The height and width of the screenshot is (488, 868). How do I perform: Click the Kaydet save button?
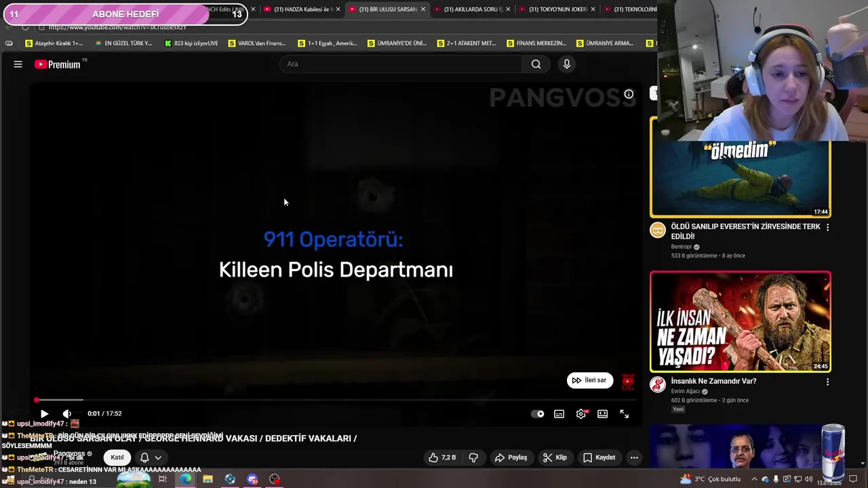click(599, 457)
